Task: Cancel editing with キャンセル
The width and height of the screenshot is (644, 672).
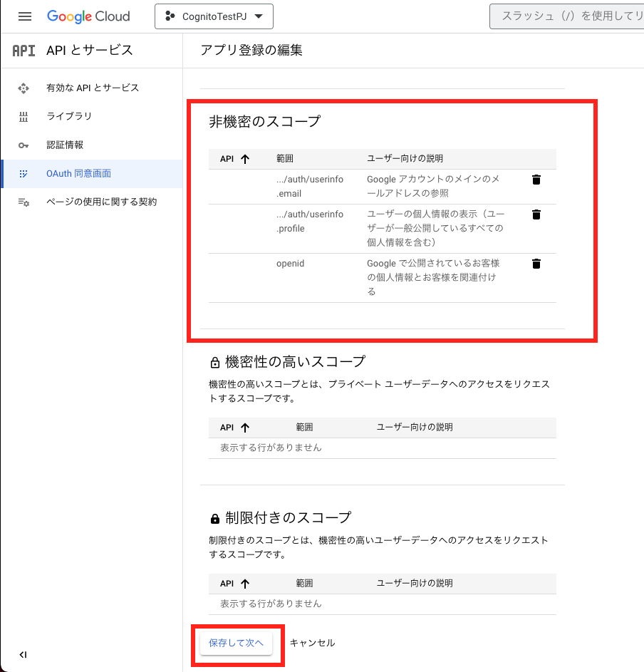Action: [x=312, y=642]
